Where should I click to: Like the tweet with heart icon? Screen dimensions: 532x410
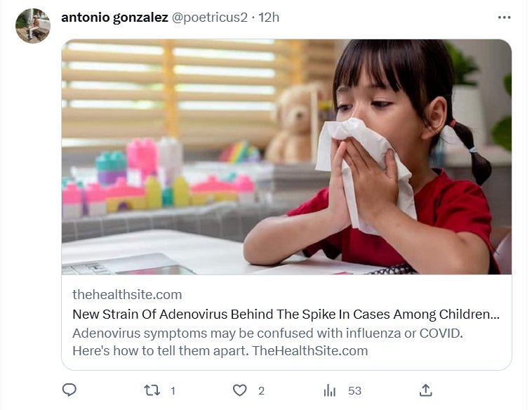point(240,390)
